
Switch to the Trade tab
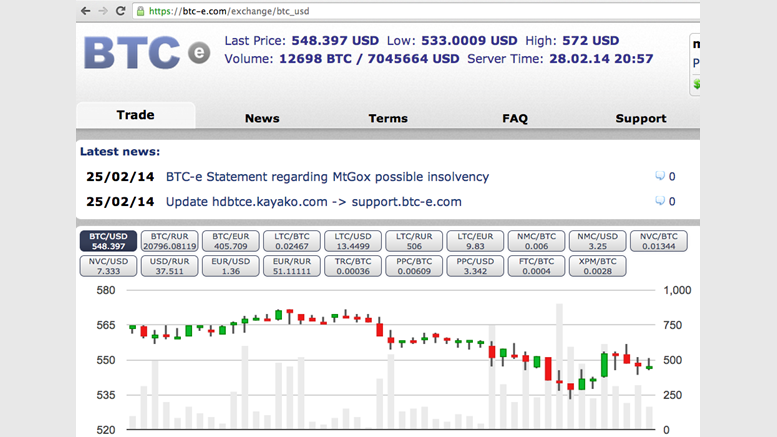coord(135,115)
